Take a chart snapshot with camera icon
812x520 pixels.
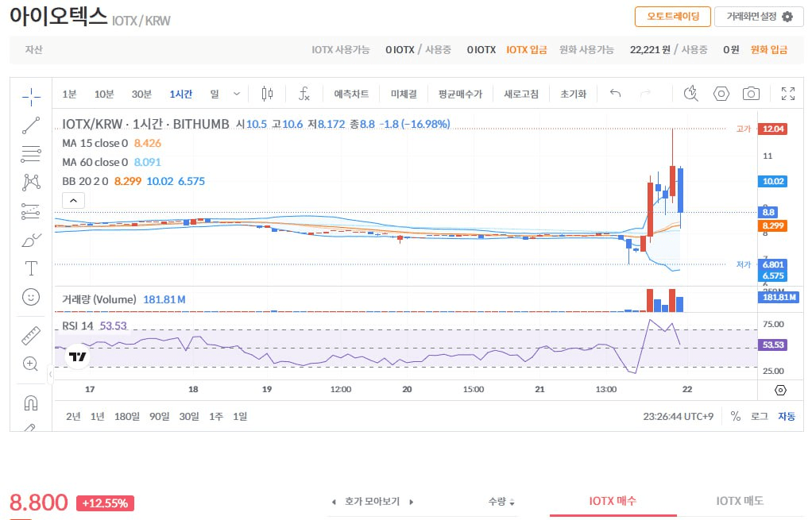pos(751,94)
